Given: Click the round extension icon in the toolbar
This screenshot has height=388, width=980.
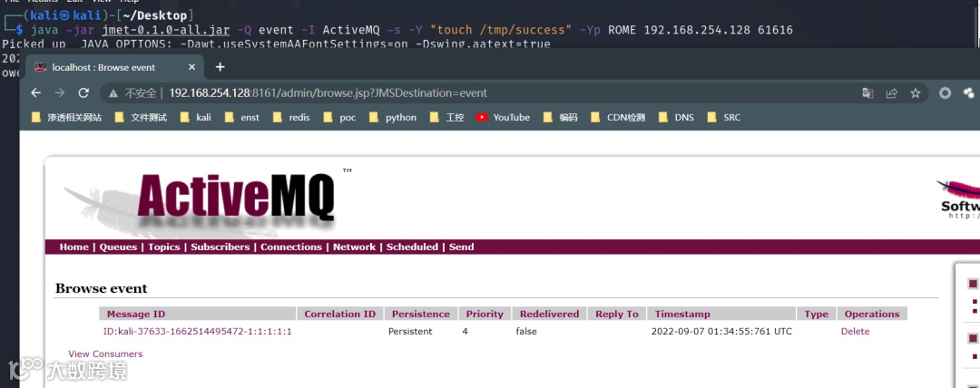Looking at the screenshot, I should [x=946, y=93].
